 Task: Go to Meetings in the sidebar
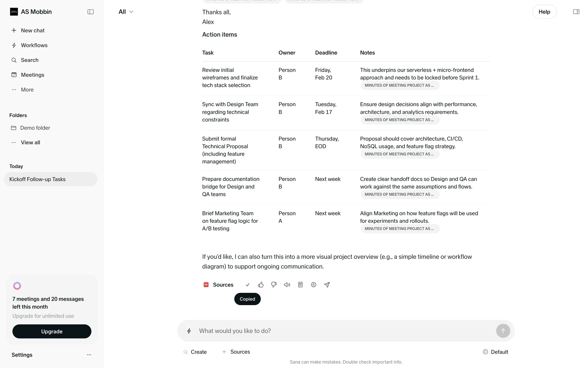pos(32,75)
